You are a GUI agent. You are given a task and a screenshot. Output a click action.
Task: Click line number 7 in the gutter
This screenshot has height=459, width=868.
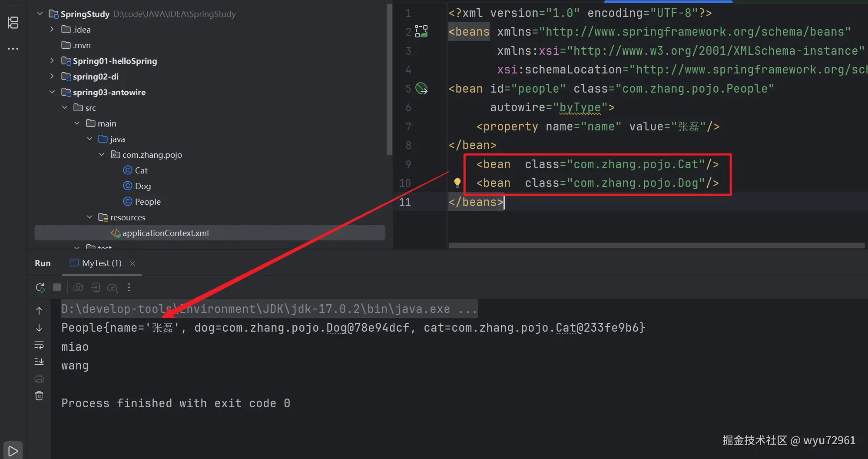pos(408,126)
